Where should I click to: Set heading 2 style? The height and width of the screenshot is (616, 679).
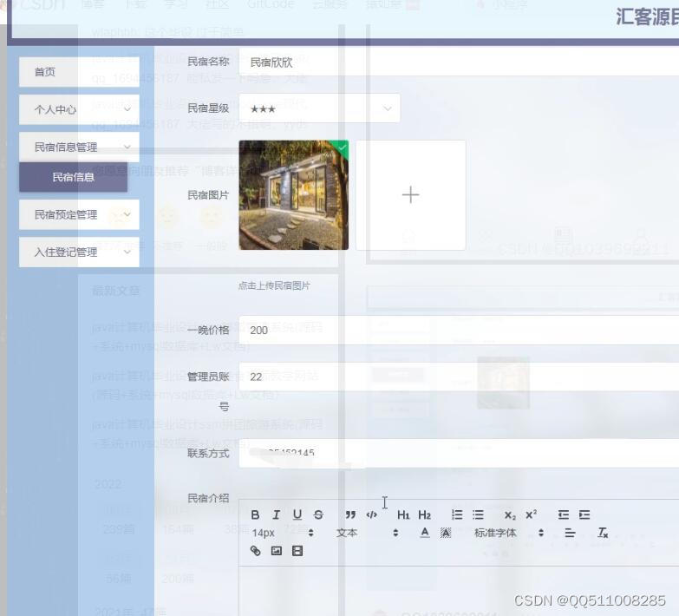pyautogui.click(x=424, y=514)
